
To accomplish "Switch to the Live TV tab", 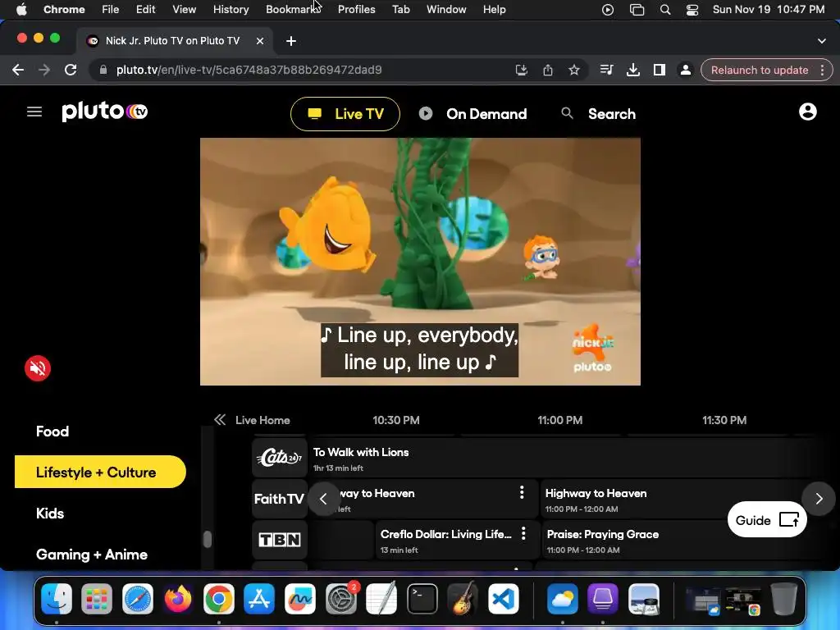I will click(345, 113).
